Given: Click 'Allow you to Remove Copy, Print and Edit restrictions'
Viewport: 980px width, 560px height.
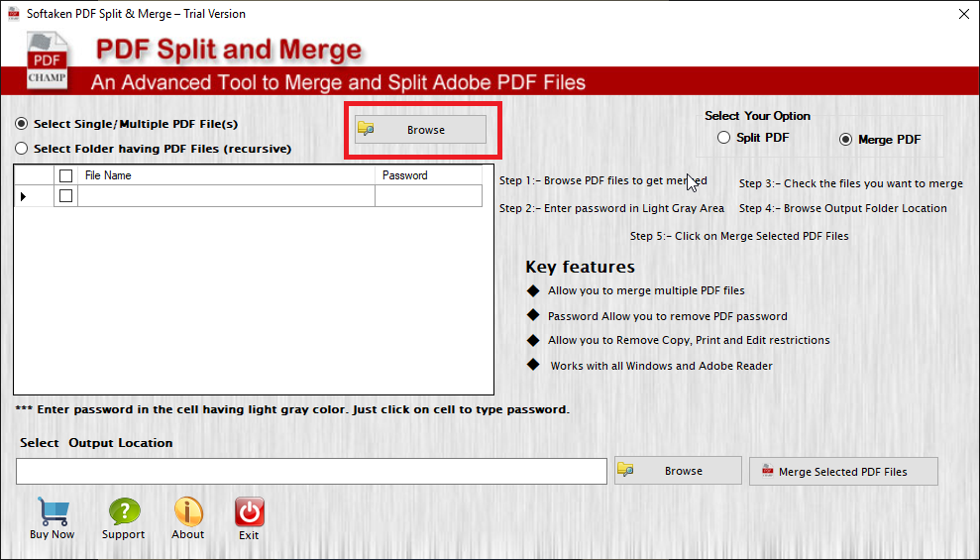Looking at the screenshot, I should [x=689, y=340].
